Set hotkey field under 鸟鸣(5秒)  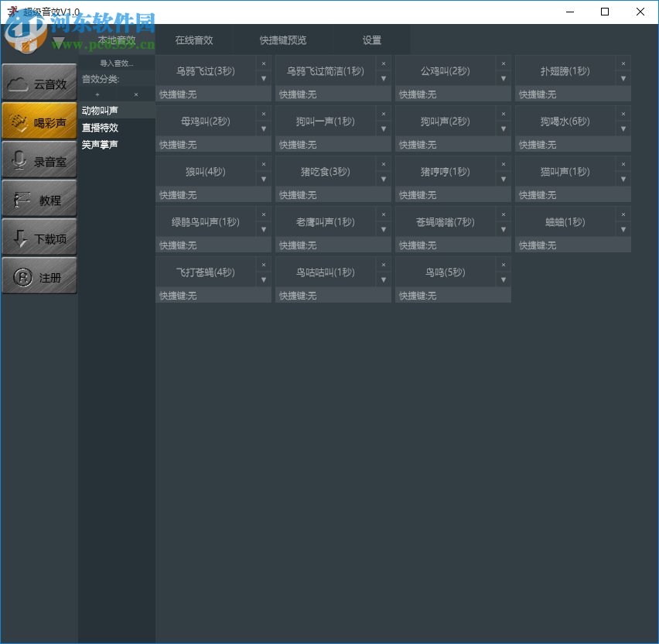tap(453, 295)
